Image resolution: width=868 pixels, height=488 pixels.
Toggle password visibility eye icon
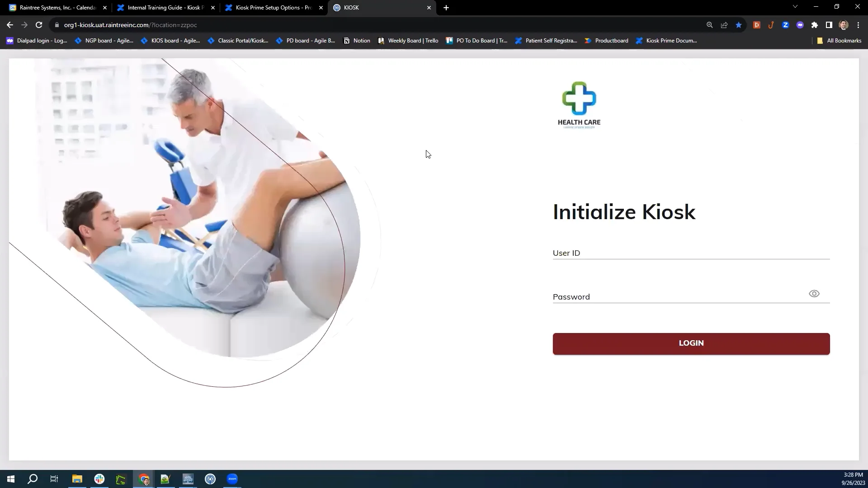tap(814, 294)
